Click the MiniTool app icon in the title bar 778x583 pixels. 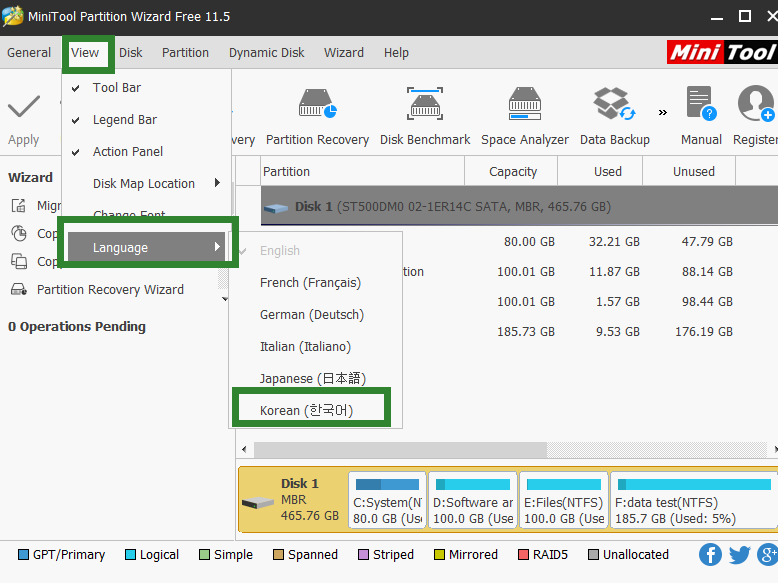click(x=12, y=16)
